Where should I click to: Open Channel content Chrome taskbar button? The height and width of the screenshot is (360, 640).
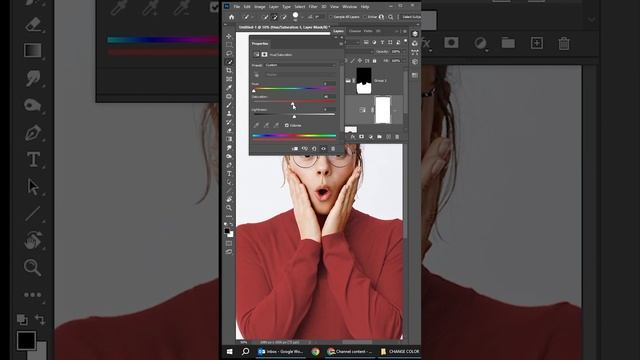point(350,351)
